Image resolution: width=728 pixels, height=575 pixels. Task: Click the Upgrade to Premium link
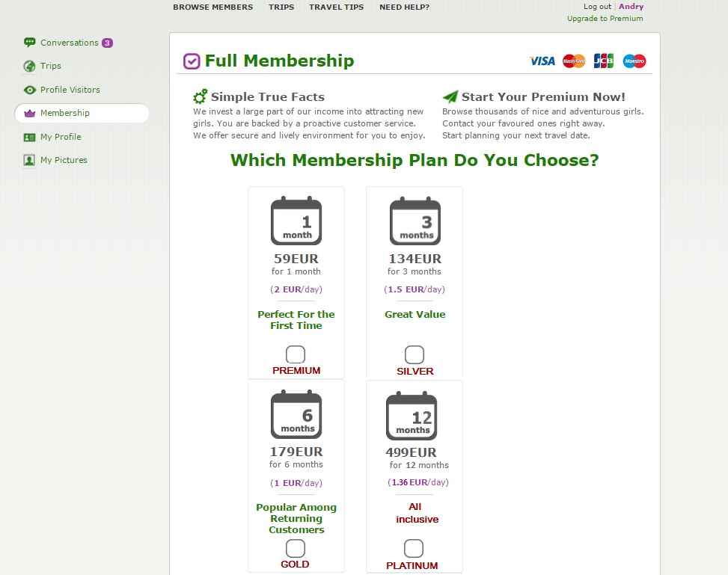coord(605,19)
